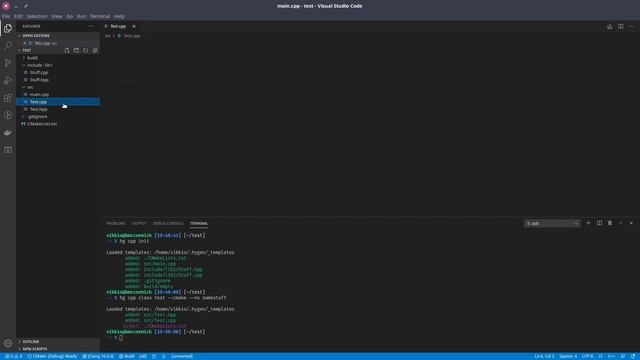
Task: Click the CMake debug target icon
Action: tap(154, 356)
